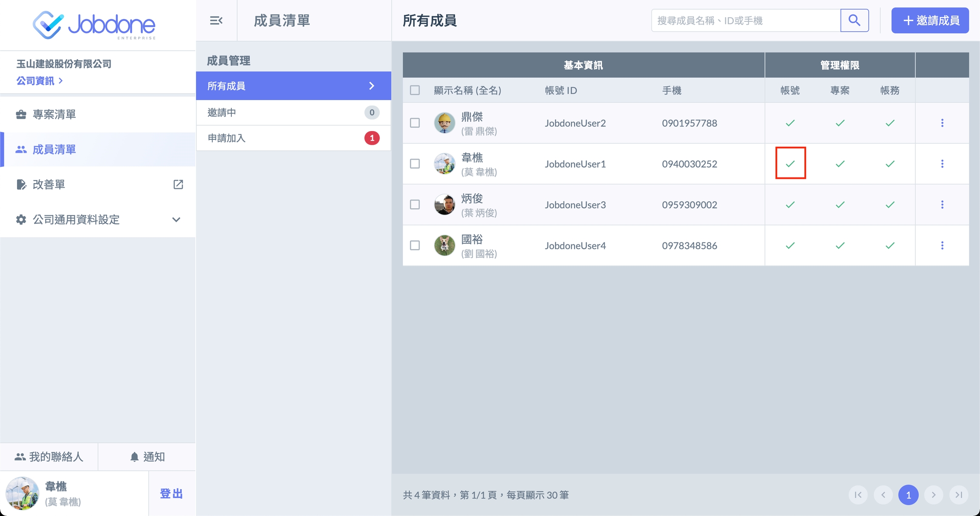Screen dimensions: 980x516
Task: Click the Jobdone Enterprise logo
Action: click(94, 25)
